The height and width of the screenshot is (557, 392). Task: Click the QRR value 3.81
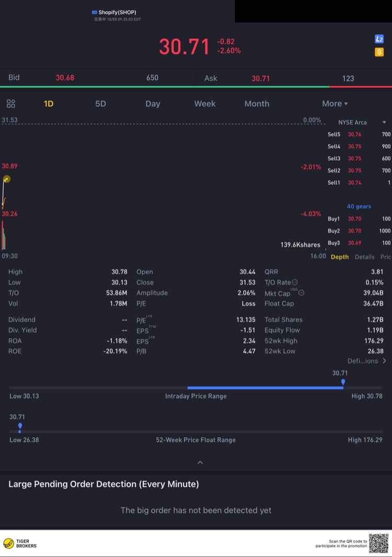coord(377,272)
